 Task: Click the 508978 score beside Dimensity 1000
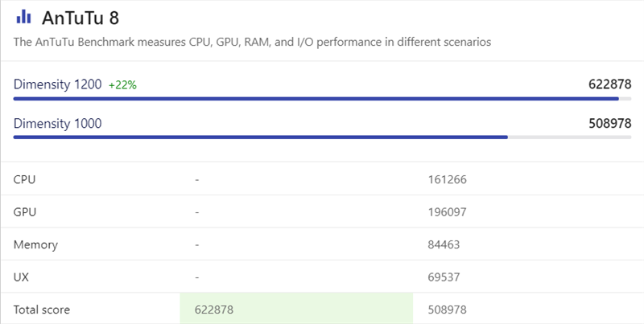tap(609, 123)
